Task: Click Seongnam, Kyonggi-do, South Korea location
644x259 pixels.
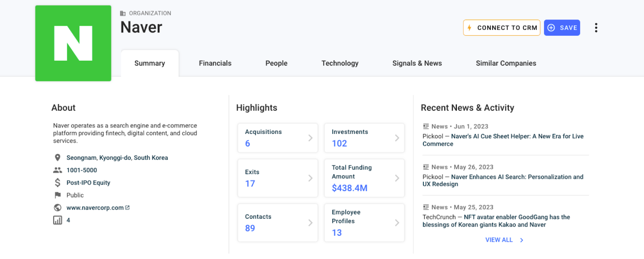Action: click(117, 158)
